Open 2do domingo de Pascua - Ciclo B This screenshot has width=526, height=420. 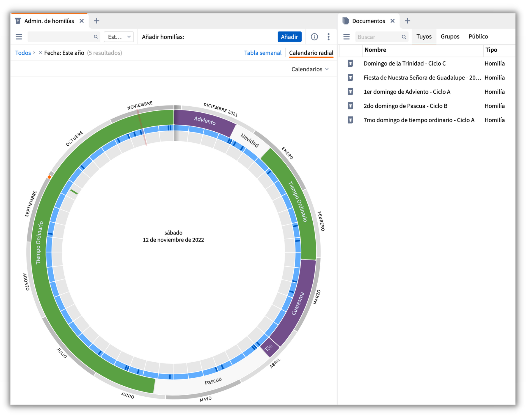pos(405,106)
